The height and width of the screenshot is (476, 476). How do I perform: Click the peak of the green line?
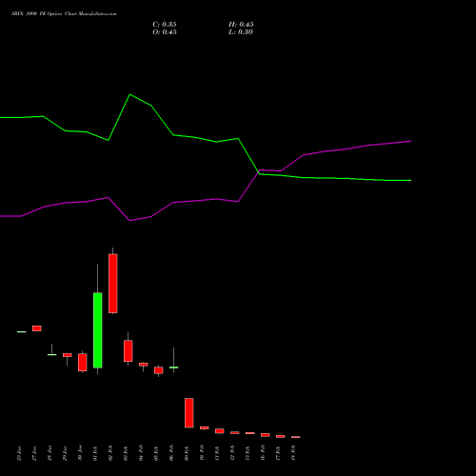[x=129, y=94]
